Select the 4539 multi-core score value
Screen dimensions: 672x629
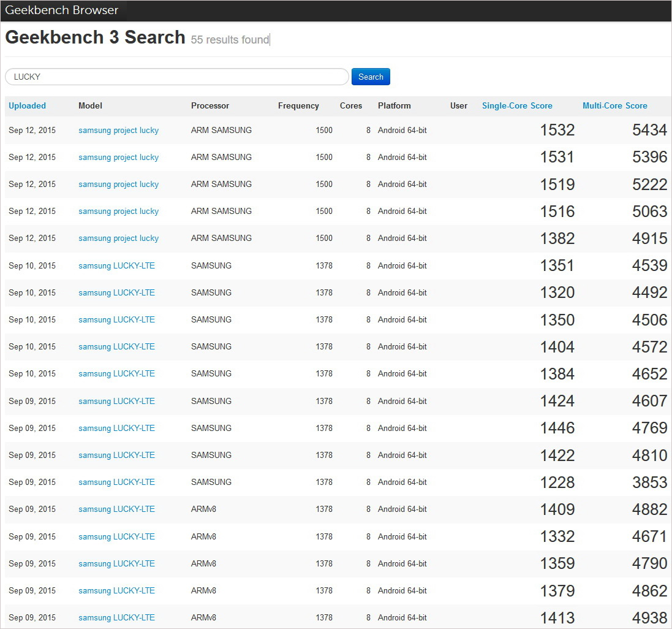coord(650,265)
